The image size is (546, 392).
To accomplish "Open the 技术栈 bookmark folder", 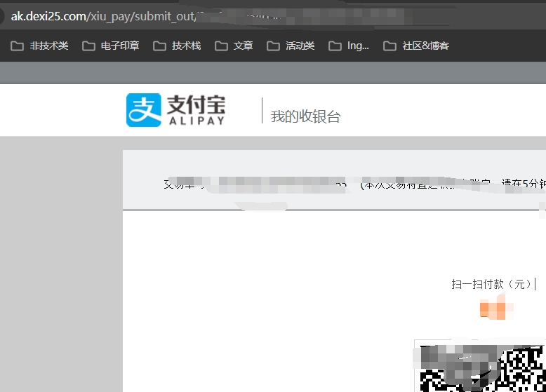I will click(177, 46).
